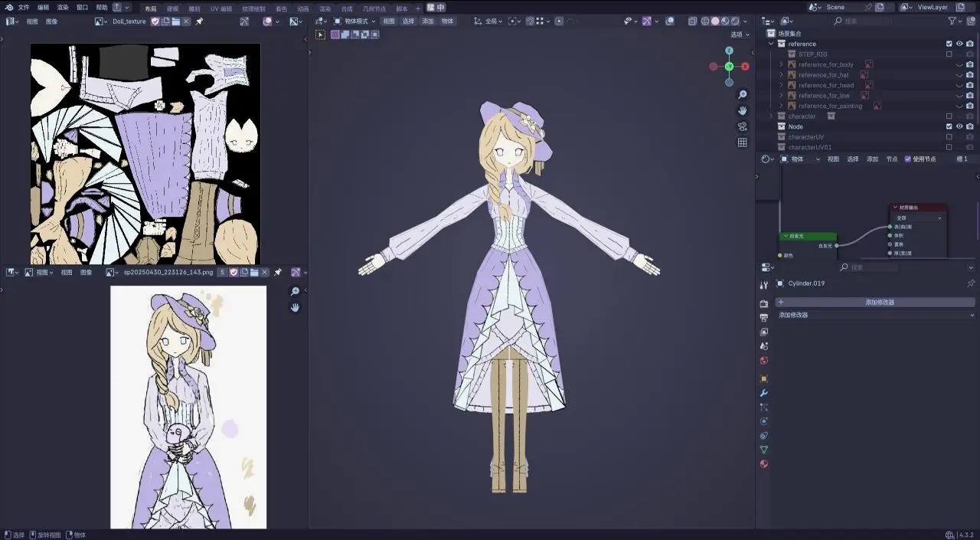Unlink sp20250430_223126_143.png image with X

[x=265, y=272]
